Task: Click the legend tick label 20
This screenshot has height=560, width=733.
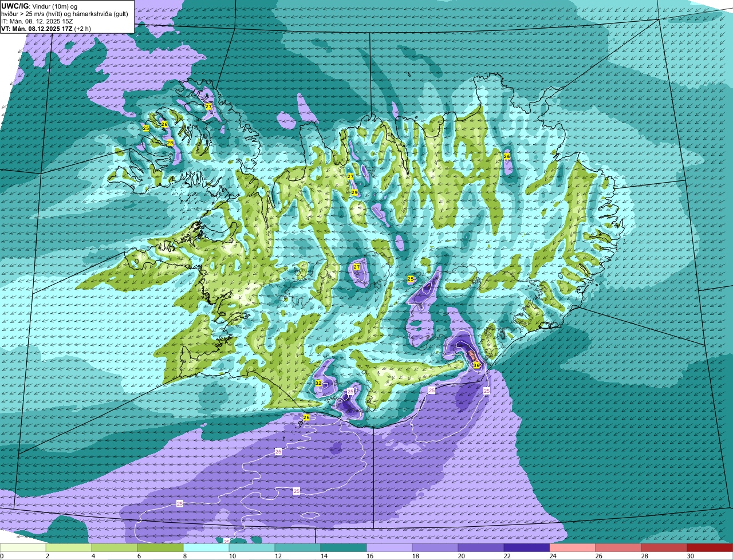Action: (460, 556)
